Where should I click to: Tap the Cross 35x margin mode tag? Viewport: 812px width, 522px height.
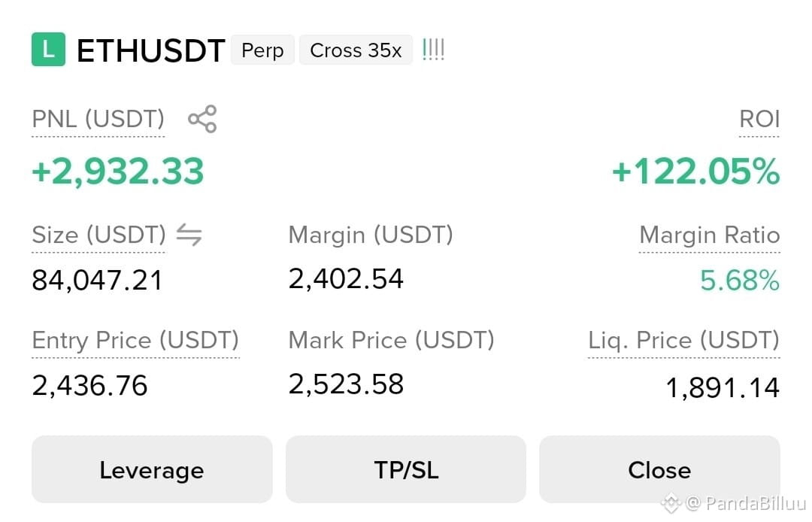356,50
